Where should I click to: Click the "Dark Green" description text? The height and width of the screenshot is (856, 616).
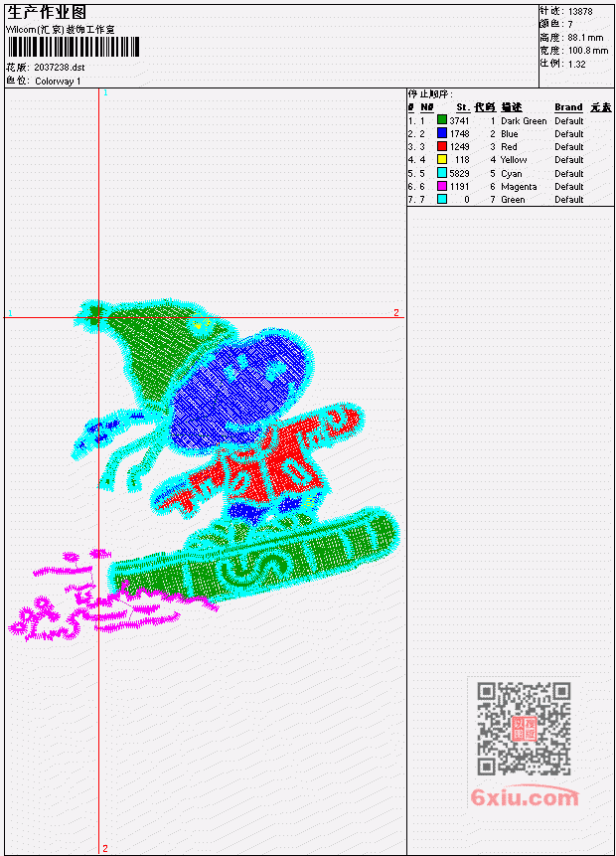pos(524,121)
